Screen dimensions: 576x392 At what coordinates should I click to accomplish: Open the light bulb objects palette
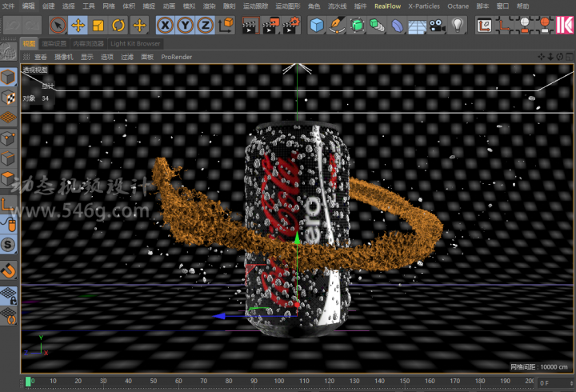(458, 26)
